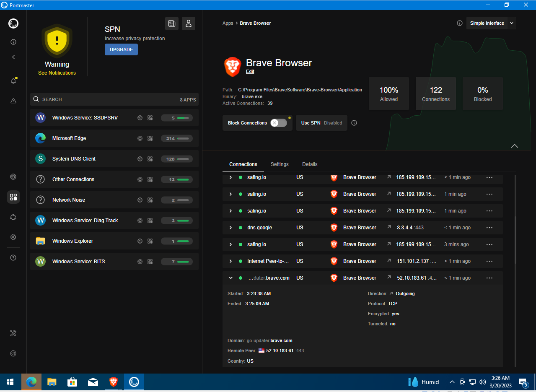
Task: Click the remote peer 52.10.183.61 :443 value
Action: pos(285,350)
